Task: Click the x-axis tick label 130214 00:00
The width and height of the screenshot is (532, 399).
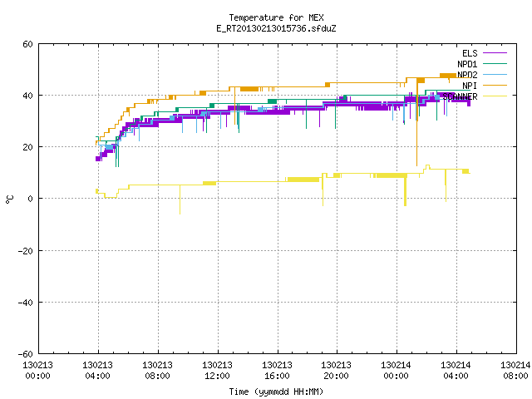Action: point(396,371)
